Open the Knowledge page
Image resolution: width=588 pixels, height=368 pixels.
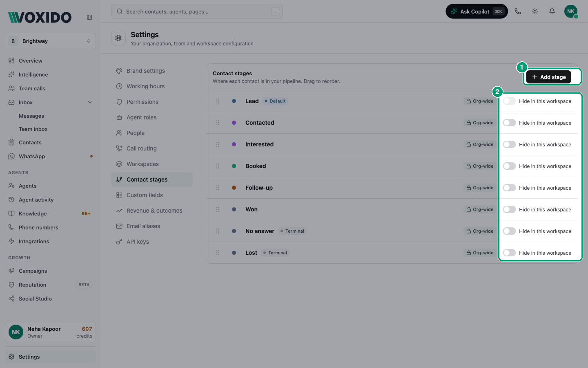pyautogui.click(x=50, y=213)
